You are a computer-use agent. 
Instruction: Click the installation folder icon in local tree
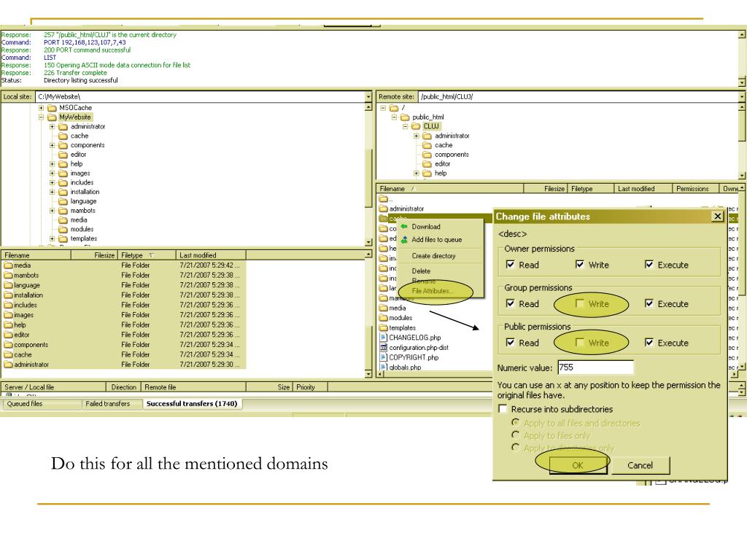tap(63, 192)
